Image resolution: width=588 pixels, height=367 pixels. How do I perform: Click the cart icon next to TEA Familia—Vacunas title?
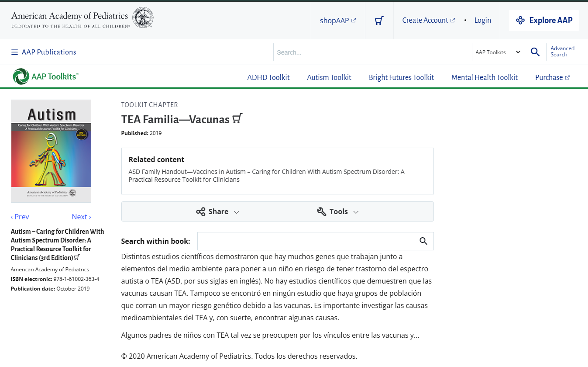(237, 118)
